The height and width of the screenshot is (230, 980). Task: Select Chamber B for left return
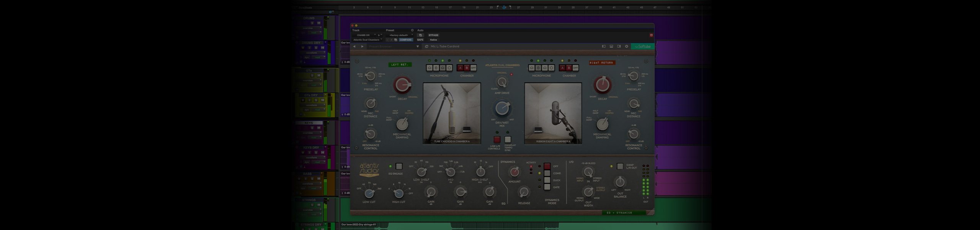tap(467, 68)
